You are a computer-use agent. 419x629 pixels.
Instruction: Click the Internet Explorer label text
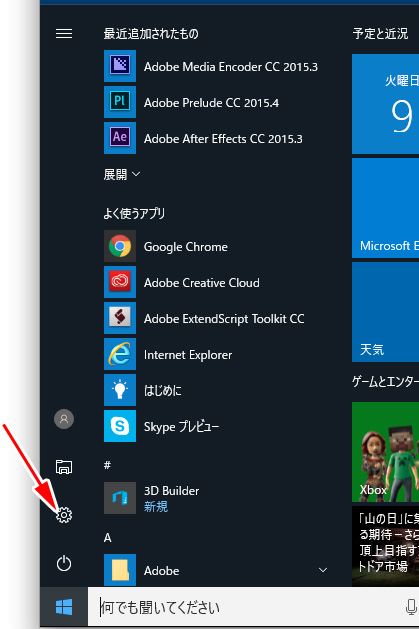[x=188, y=355]
